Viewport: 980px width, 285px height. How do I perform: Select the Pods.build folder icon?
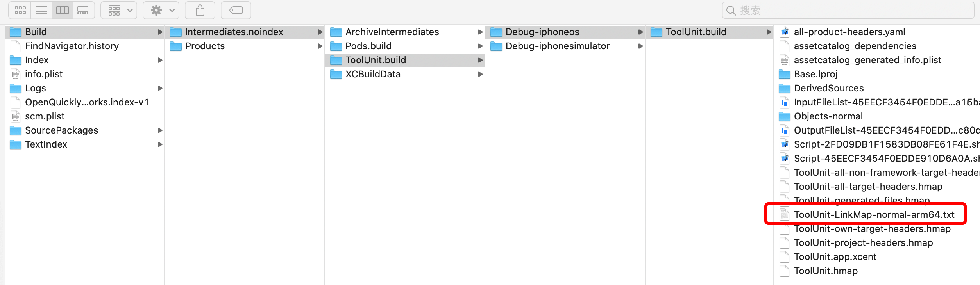coord(336,46)
